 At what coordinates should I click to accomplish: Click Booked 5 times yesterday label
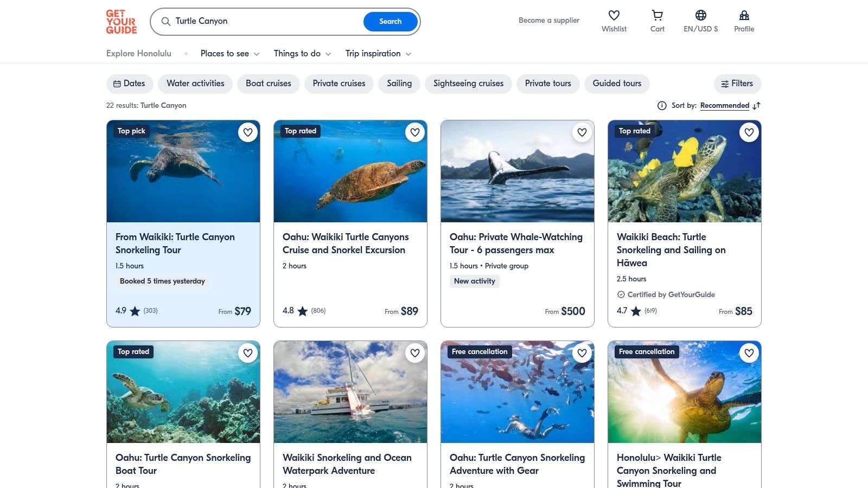162,281
